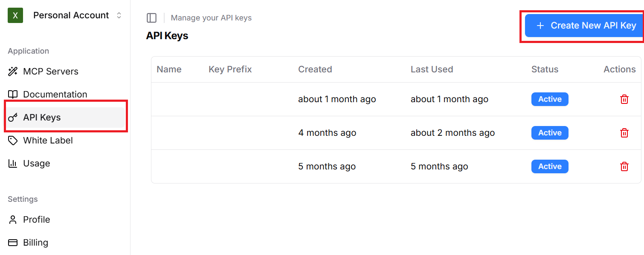
Task: Open Usage via the chart icon
Action: pyautogui.click(x=13, y=163)
